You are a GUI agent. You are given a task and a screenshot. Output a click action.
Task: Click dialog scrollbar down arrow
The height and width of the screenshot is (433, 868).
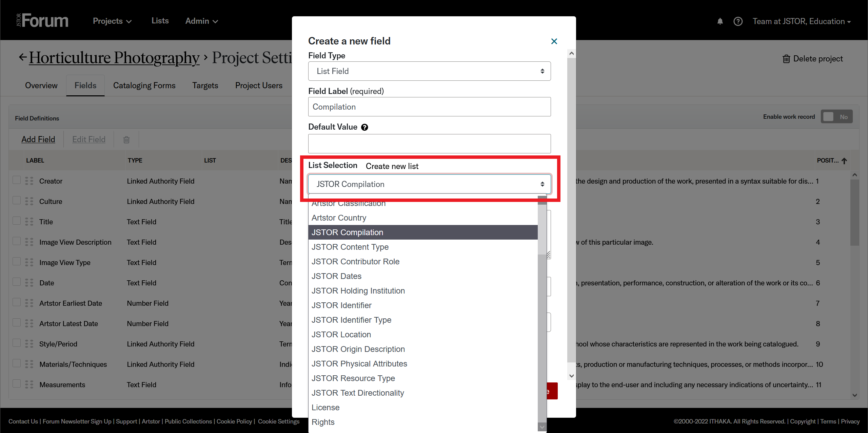point(572,376)
